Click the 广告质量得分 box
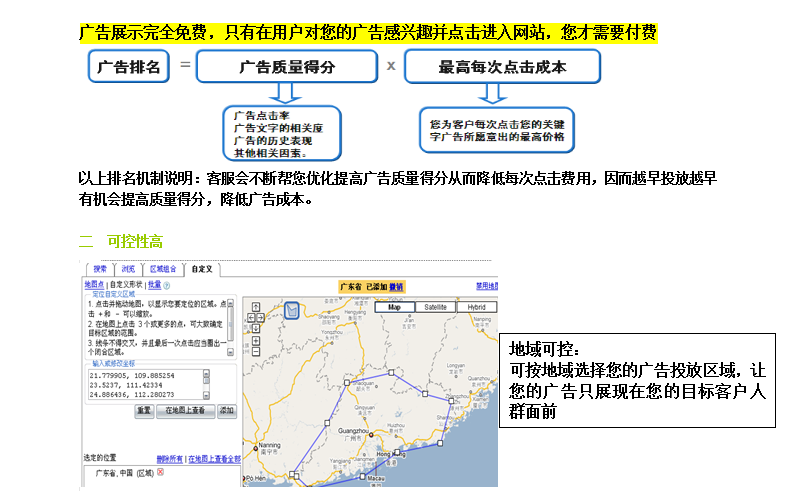The height and width of the screenshot is (499, 785). click(x=287, y=67)
